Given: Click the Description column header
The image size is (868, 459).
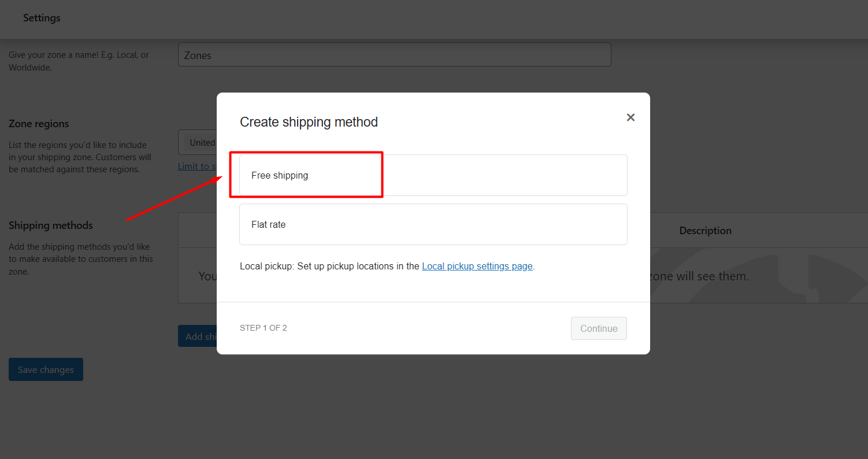Looking at the screenshot, I should pos(705,231).
